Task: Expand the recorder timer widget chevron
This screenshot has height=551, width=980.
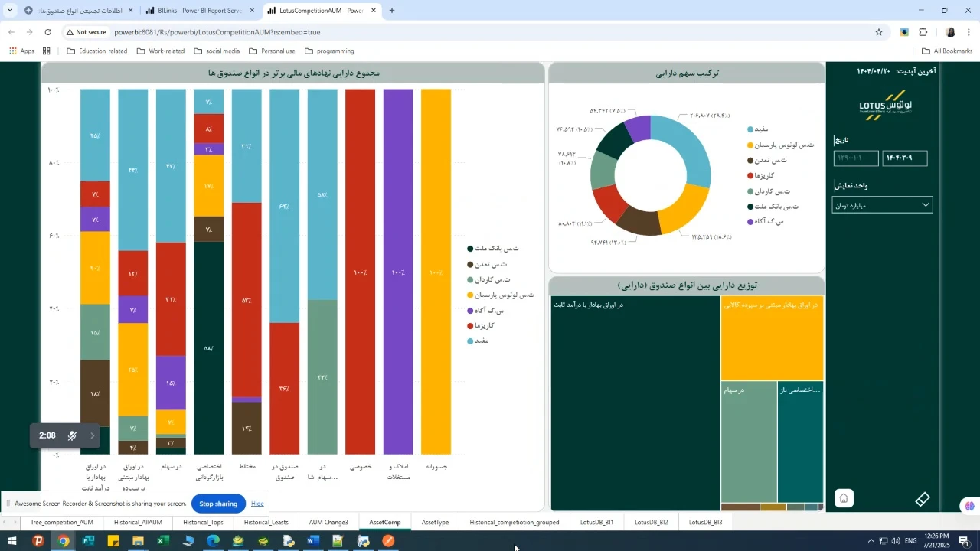Action: (x=93, y=436)
